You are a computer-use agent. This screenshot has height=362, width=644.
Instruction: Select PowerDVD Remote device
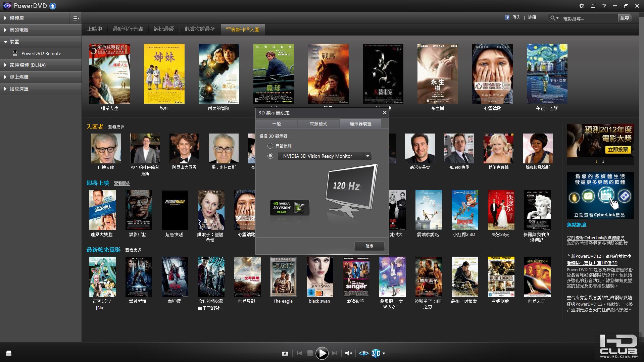pyautogui.click(x=41, y=53)
